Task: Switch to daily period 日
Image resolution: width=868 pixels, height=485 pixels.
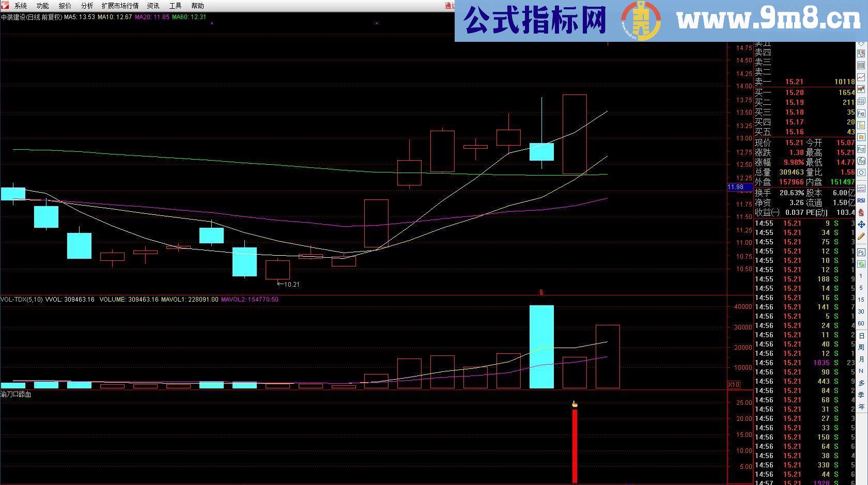Action: [861, 335]
